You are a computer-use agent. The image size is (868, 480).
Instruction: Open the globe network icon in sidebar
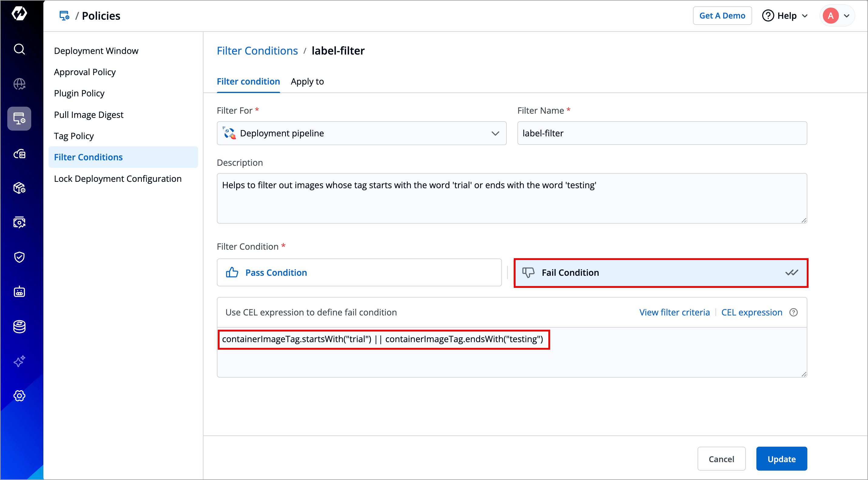[x=19, y=84]
